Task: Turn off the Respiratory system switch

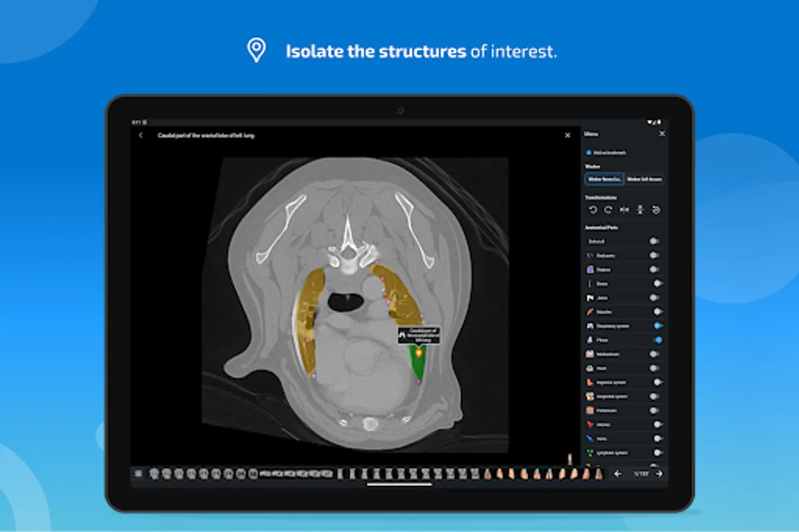Action: (657, 326)
